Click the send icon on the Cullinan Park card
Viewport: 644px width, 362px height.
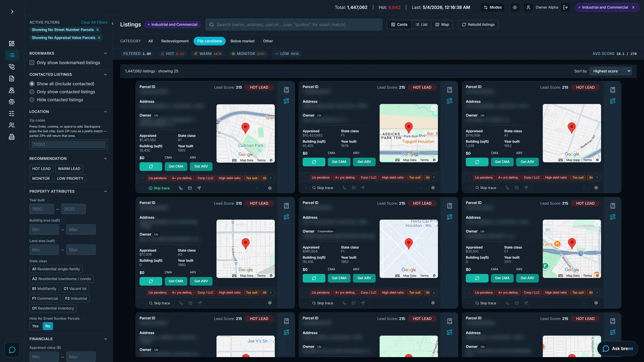(199, 188)
